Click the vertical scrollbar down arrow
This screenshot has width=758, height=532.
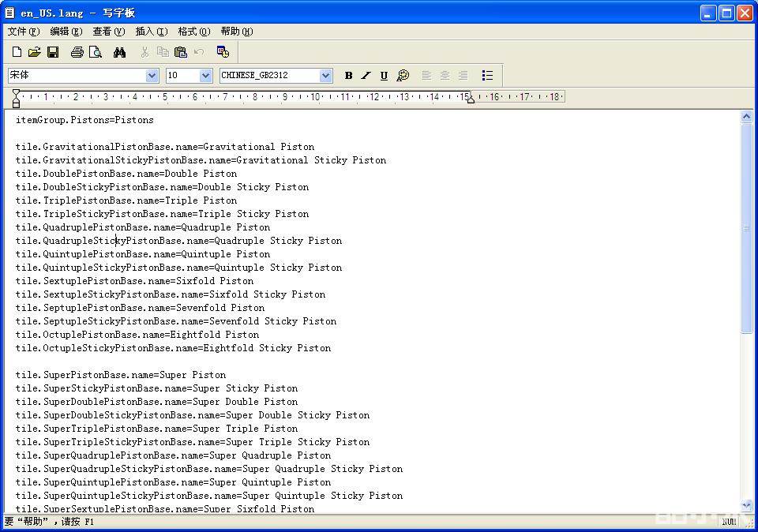pos(747,505)
